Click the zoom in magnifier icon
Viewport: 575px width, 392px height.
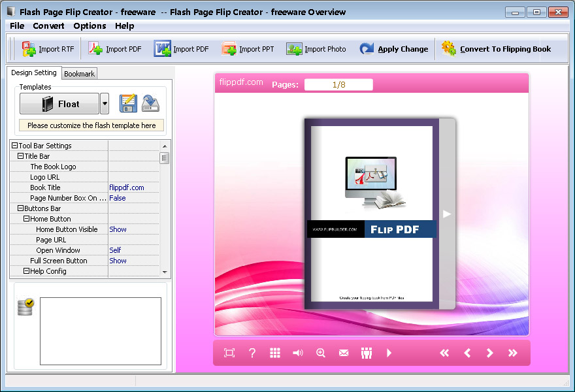[321, 353]
